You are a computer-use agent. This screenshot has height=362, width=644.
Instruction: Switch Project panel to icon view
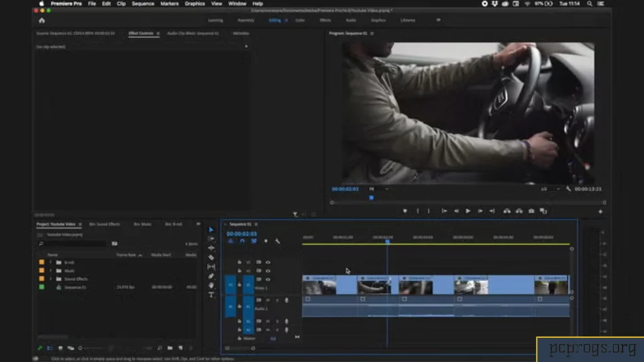tap(60, 348)
